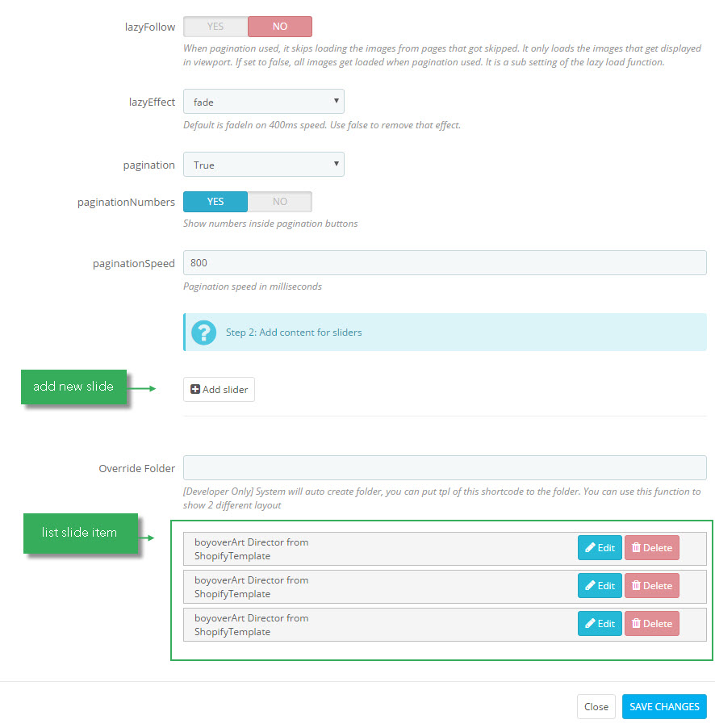Set lazyFollow toggle to NO
715x728 pixels.
[x=280, y=27]
